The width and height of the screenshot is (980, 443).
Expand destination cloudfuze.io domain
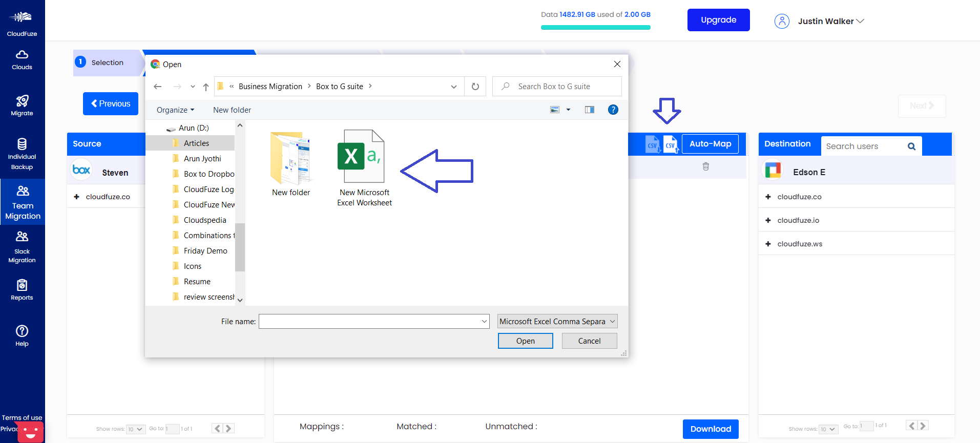(x=768, y=220)
